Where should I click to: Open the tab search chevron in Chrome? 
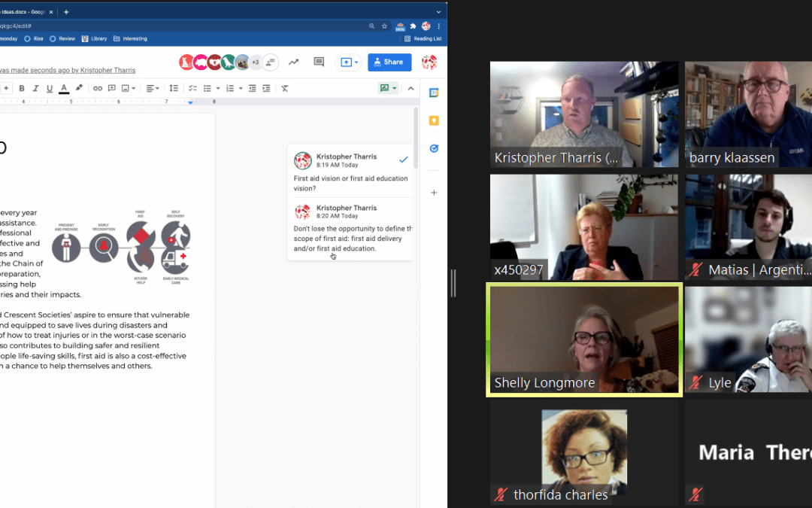(438, 12)
